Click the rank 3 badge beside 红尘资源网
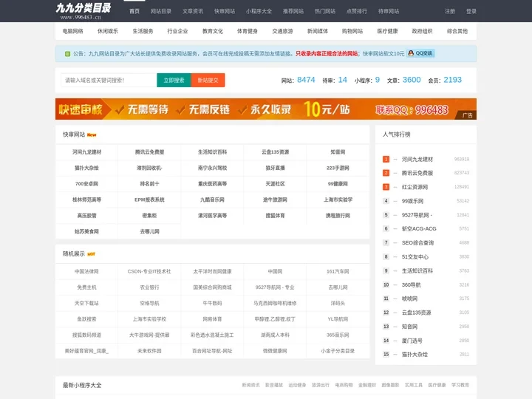The height and width of the screenshot is (399, 532). click(x=386, y=187)
